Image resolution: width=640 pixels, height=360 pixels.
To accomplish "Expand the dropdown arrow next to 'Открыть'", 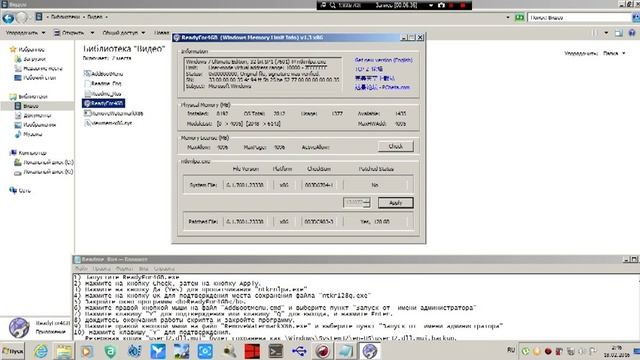I will click(x=92, y=32).
